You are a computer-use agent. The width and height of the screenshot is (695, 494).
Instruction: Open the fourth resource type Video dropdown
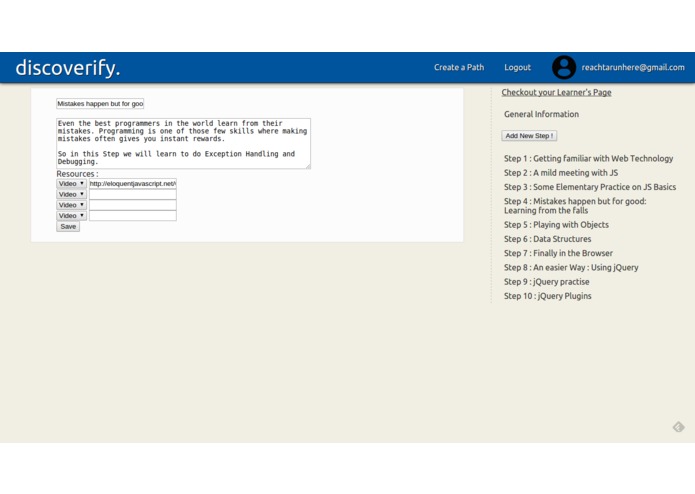pyautogui.click(x=71, y=215)
